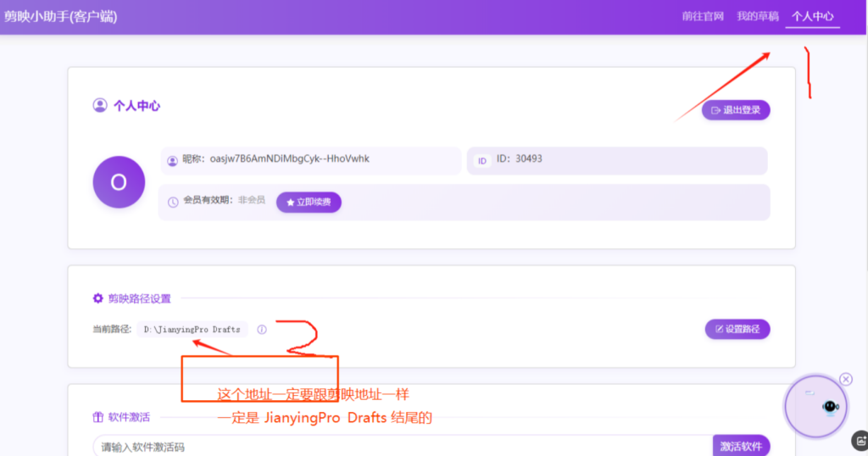Image resolution: width=868 pixels, height=456 pixels.
Task: Switch to the 我的草稿 tab
Action: [757, 16]
